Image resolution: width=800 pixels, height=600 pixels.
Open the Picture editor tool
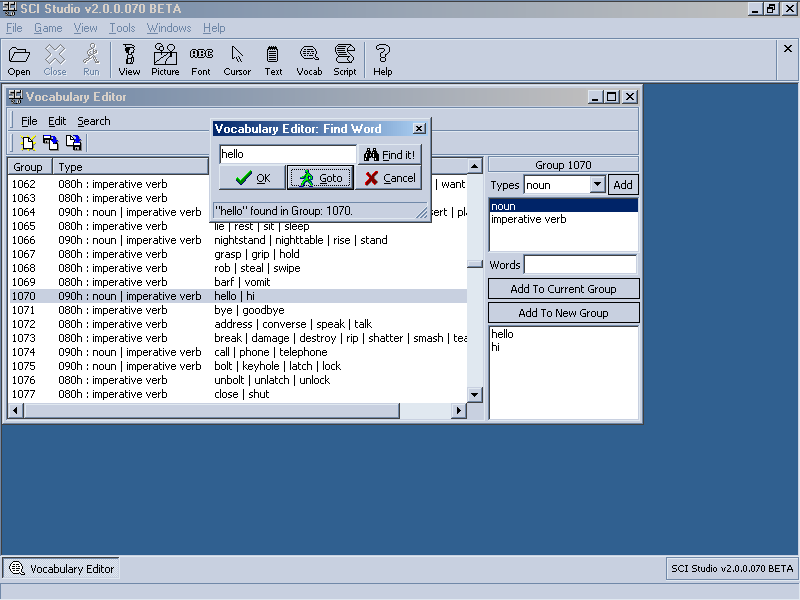tap(165, 60)
